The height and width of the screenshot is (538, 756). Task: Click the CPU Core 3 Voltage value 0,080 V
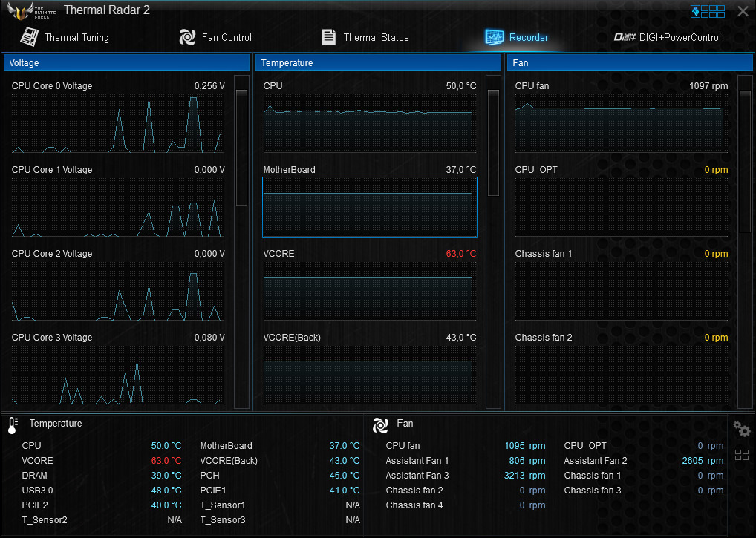209,337
